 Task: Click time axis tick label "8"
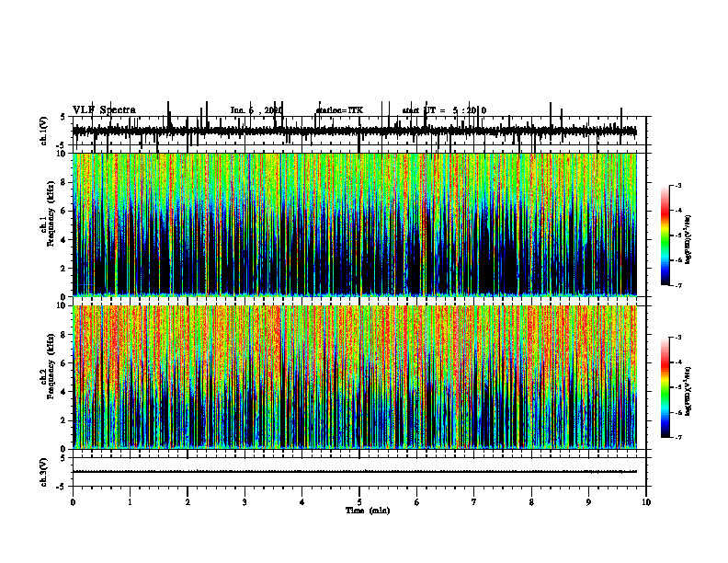pos(531,502)
